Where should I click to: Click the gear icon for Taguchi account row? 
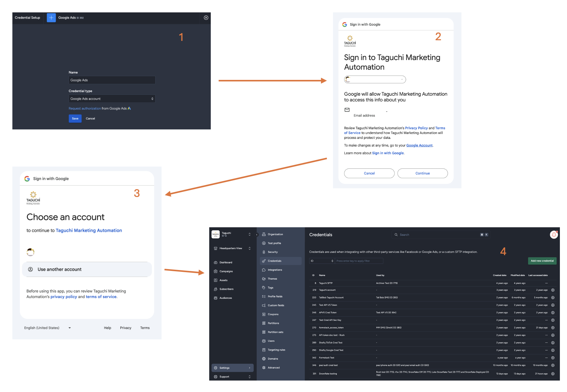coord(553,290)
